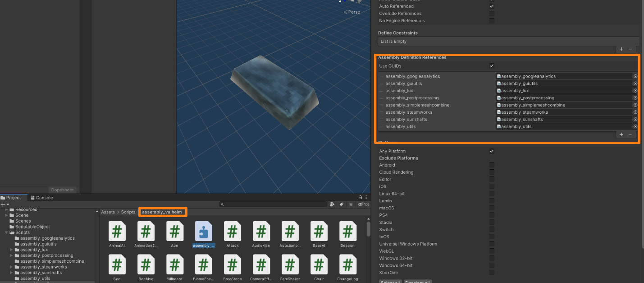Select the Bed script file
Screen dimensions: 644x283
[x=117, y=268]
